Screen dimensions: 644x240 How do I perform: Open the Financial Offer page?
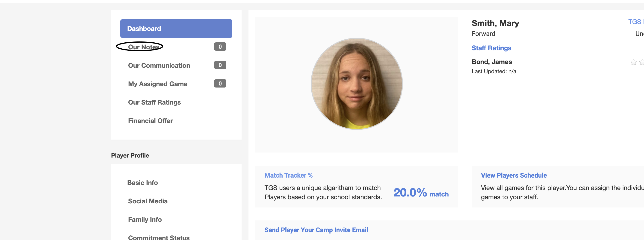click(x=150, y=121)
